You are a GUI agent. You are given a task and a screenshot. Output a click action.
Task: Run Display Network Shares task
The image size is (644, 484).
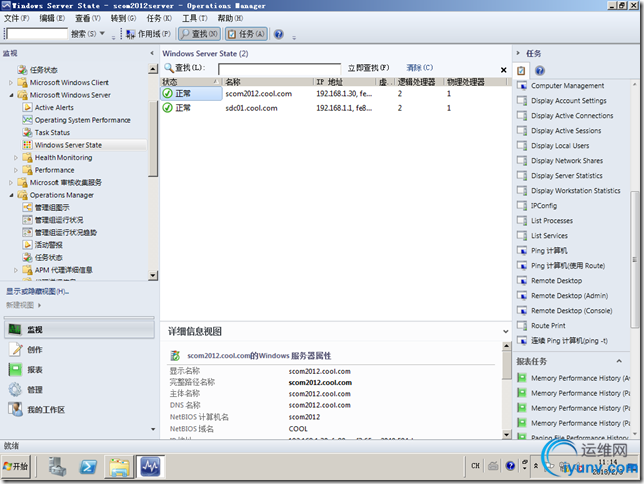[x=567, y=161]
